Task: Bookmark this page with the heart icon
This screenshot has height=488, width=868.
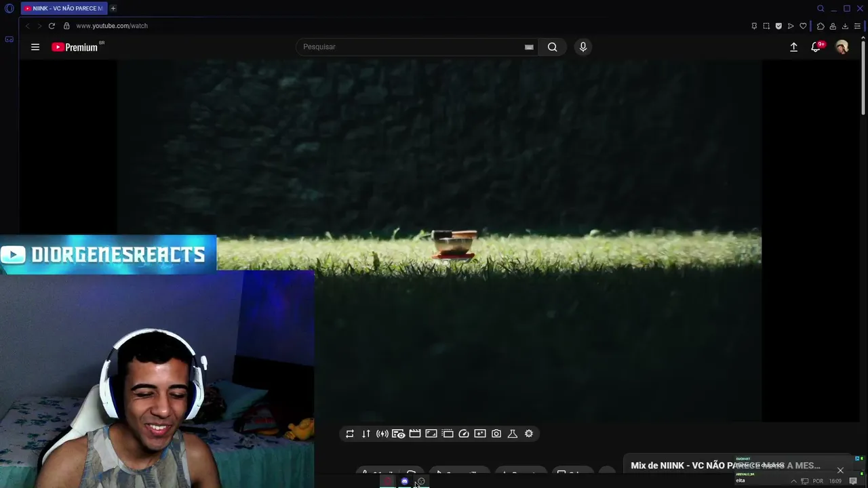Action: (x=803, y=26)
